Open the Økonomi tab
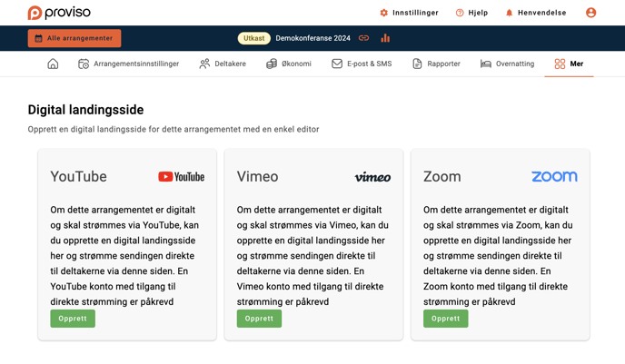 point(289,64)
